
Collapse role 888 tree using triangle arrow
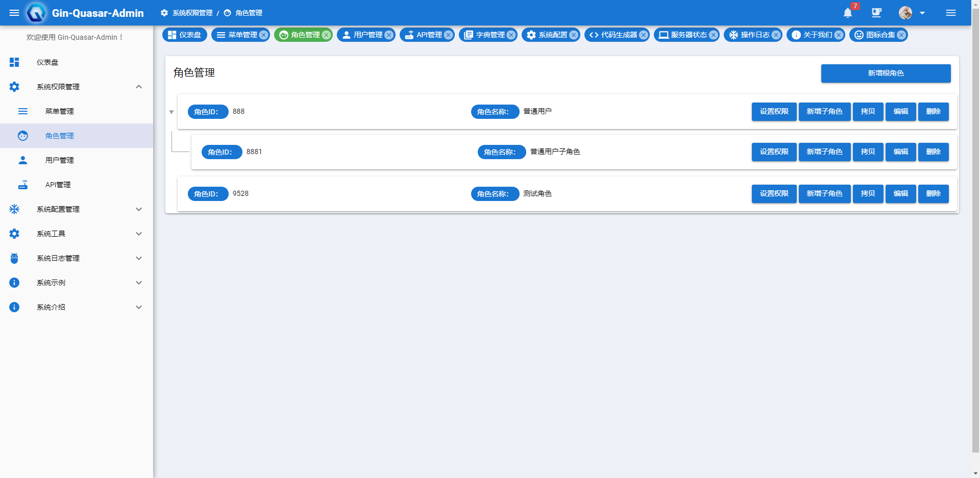point(171,112)
